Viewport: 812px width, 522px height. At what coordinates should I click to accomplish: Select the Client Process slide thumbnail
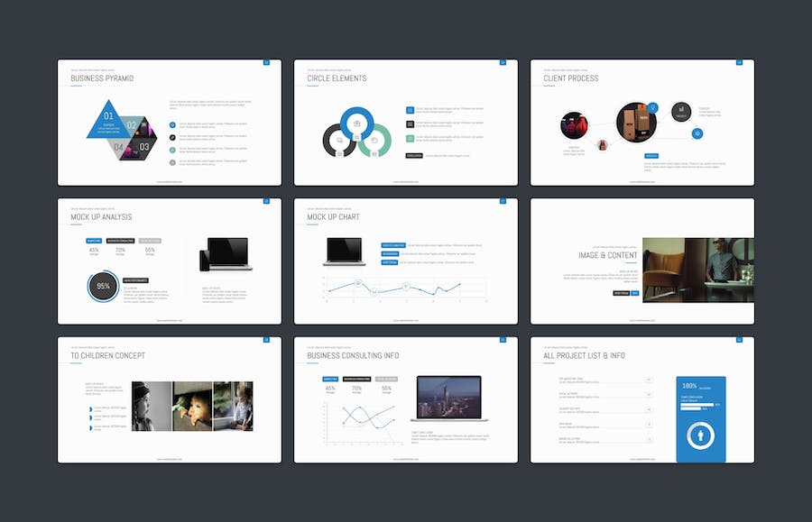(x=641, y=122)
